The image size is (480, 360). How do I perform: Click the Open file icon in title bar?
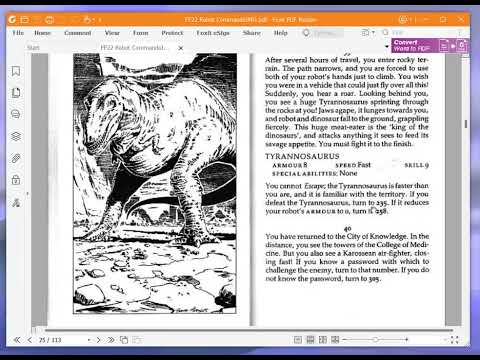[x=25, y=20]
